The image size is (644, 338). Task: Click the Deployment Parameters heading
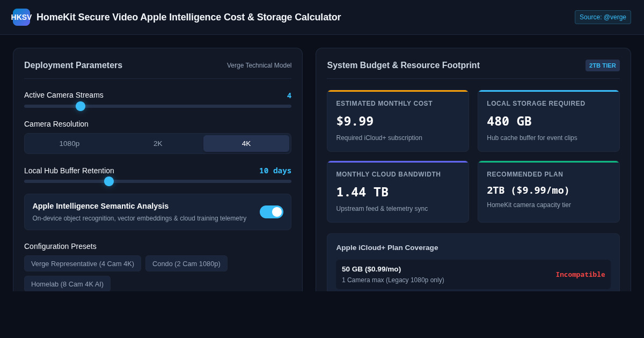point(73,65)
